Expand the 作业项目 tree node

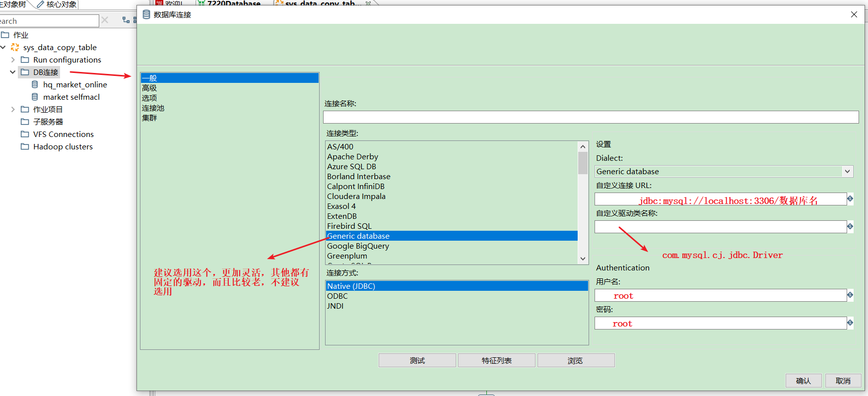click(13, 109)
